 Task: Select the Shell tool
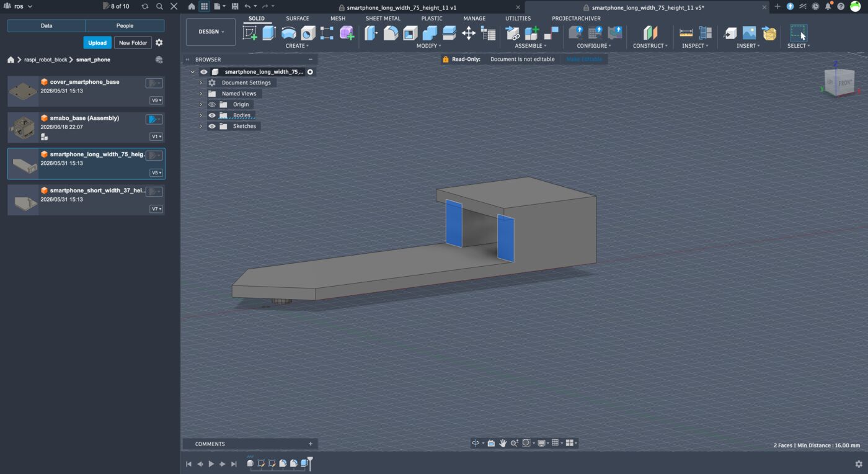[x=410, y=33]
